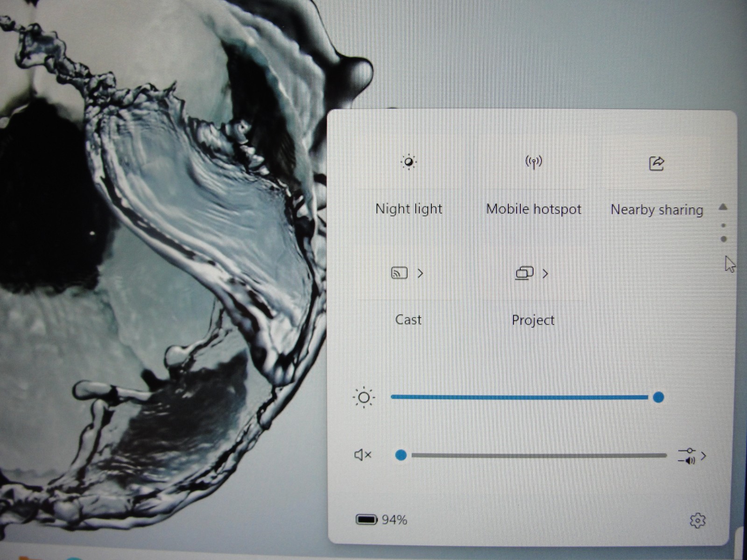Viewport: 747px width, 560px height.
Task: Expand Cast options chevron
Action: click(421, 273)
